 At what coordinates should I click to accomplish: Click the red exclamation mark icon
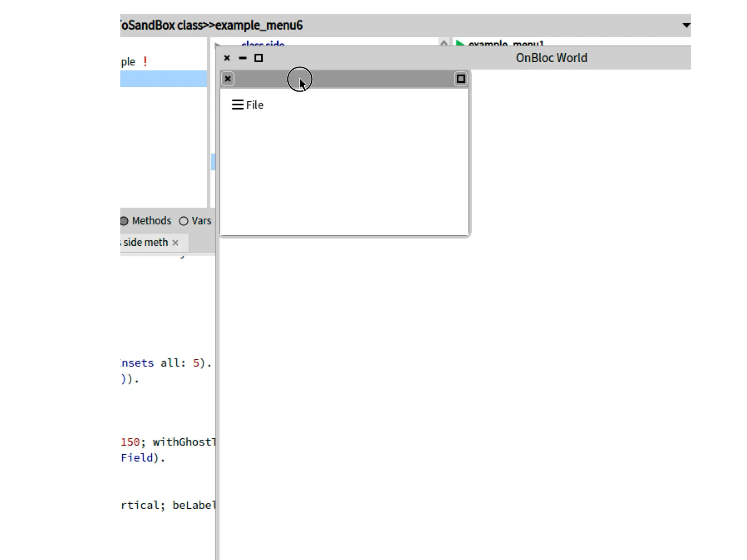(x=145, y=61)
